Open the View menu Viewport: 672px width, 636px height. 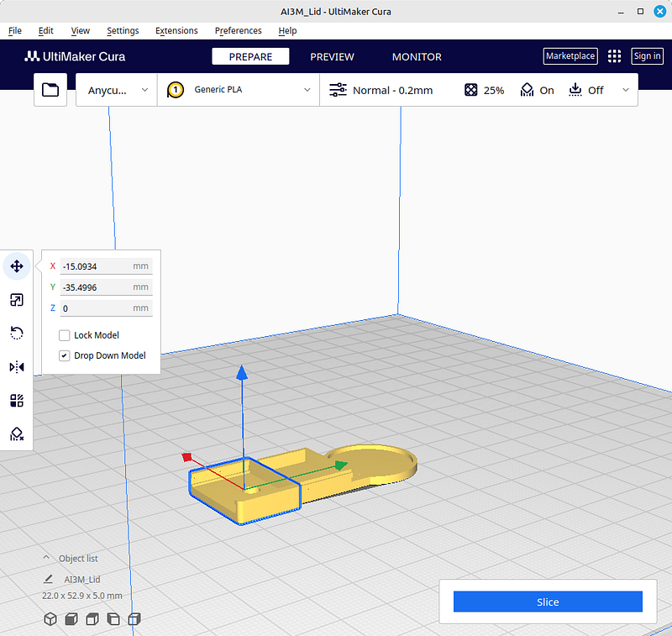click(80, 31)
